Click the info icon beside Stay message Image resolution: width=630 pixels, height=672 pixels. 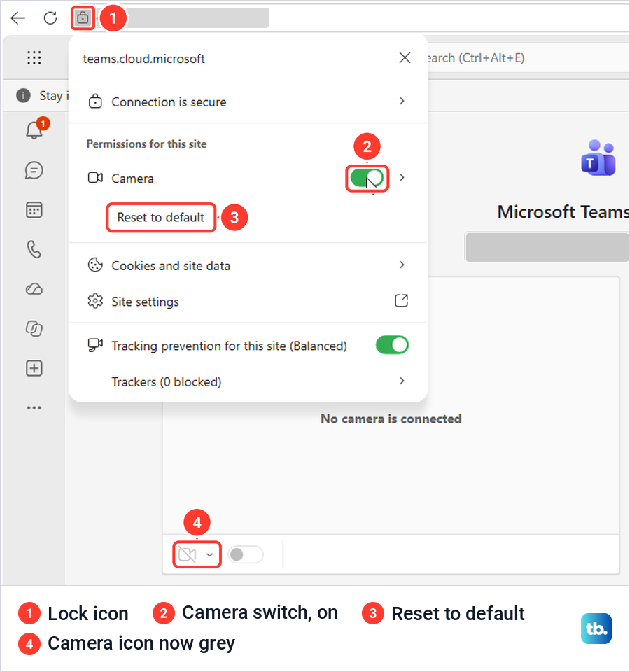(23, 95)
